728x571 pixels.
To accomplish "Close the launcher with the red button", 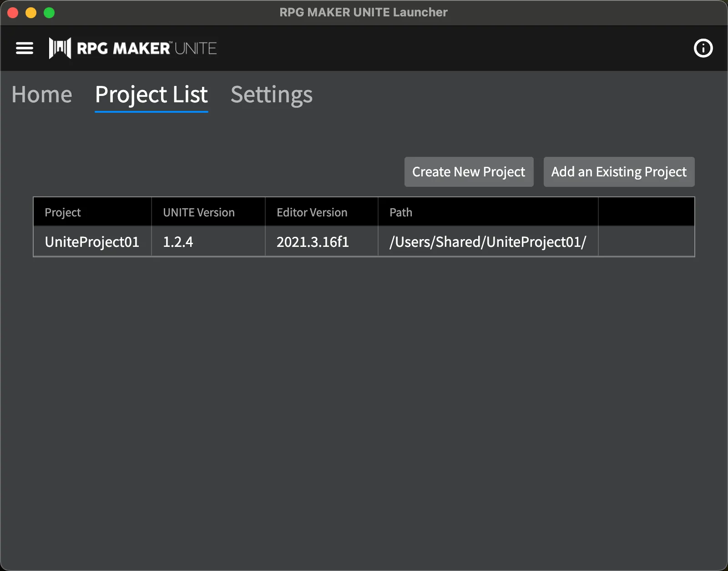I will point(13,13).
